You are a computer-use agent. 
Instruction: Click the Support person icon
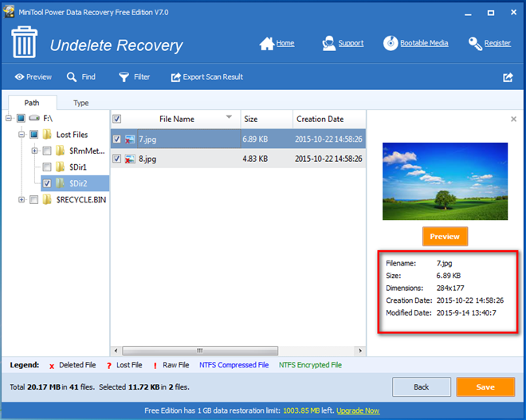pos(328,43)
